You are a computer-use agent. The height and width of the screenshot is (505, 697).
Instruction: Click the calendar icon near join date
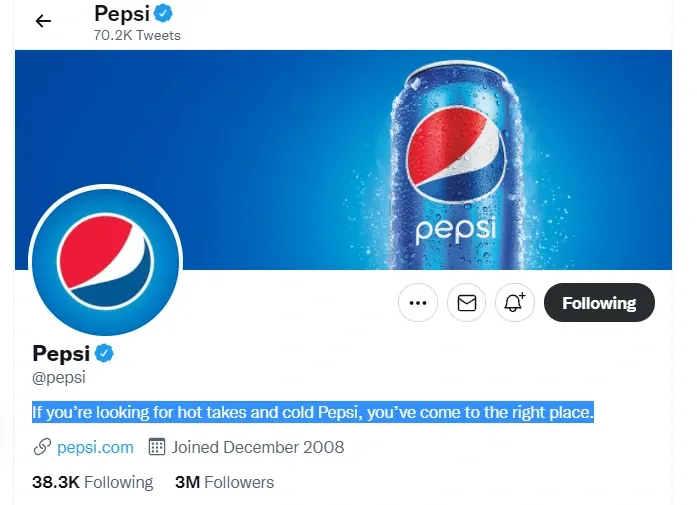coord(157,447)
